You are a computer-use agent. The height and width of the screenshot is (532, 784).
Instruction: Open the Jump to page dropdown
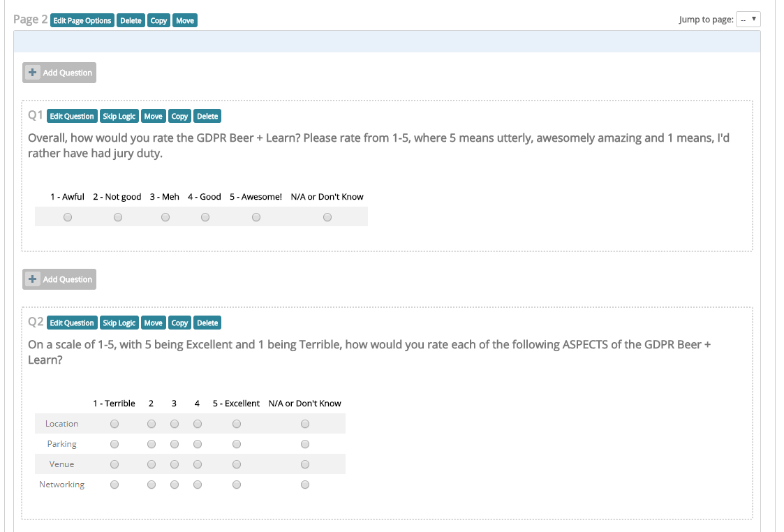tap(748, 20)
